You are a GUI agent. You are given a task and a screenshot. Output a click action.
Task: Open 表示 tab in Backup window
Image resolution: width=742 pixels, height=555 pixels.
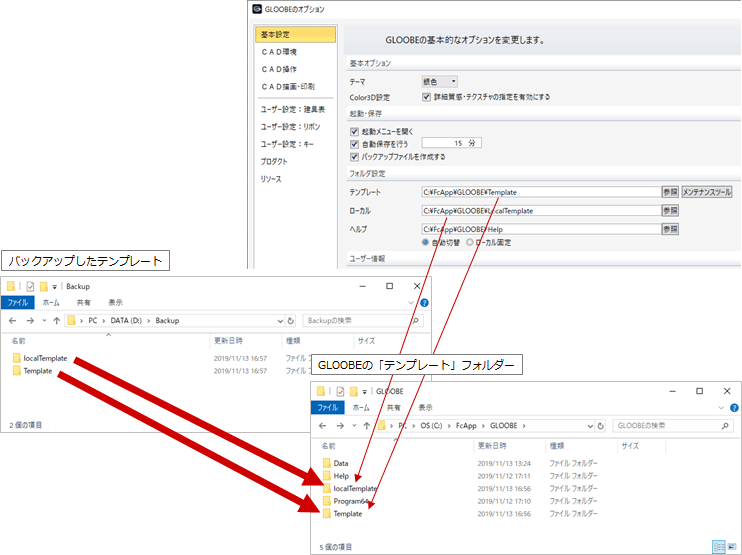tap(115, 302)
